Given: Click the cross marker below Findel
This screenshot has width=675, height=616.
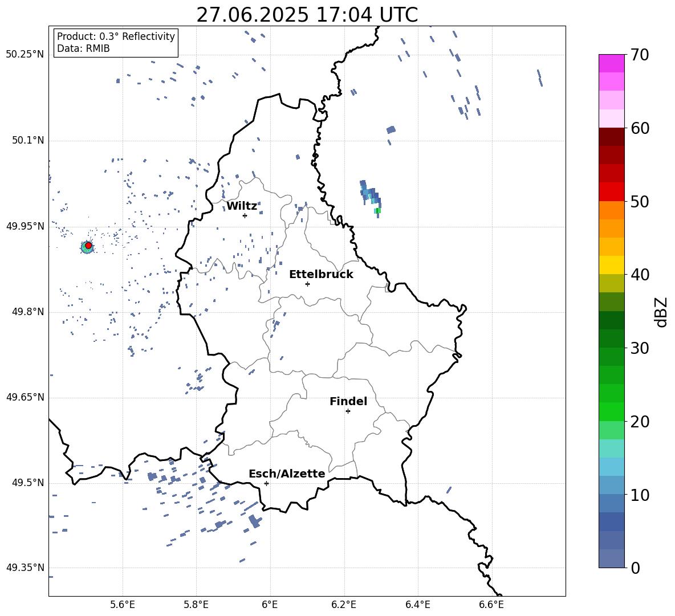Looking at the screenshot, I should [348, 411].
